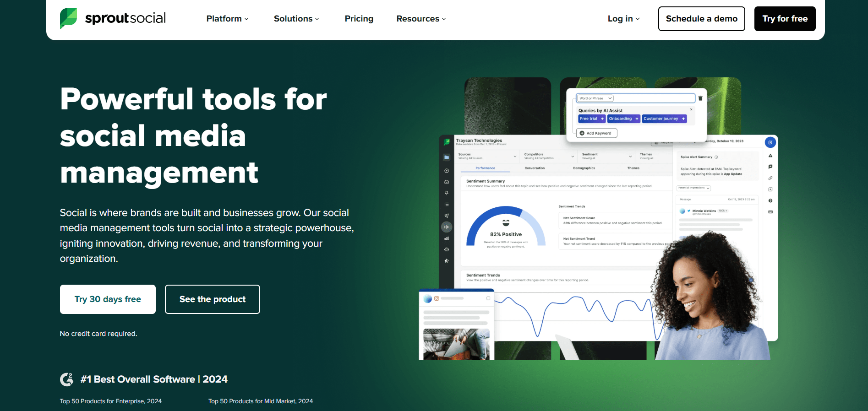Select the gauge dashboard icon in sidebar
868x411 pixels.
click(447, 170)
